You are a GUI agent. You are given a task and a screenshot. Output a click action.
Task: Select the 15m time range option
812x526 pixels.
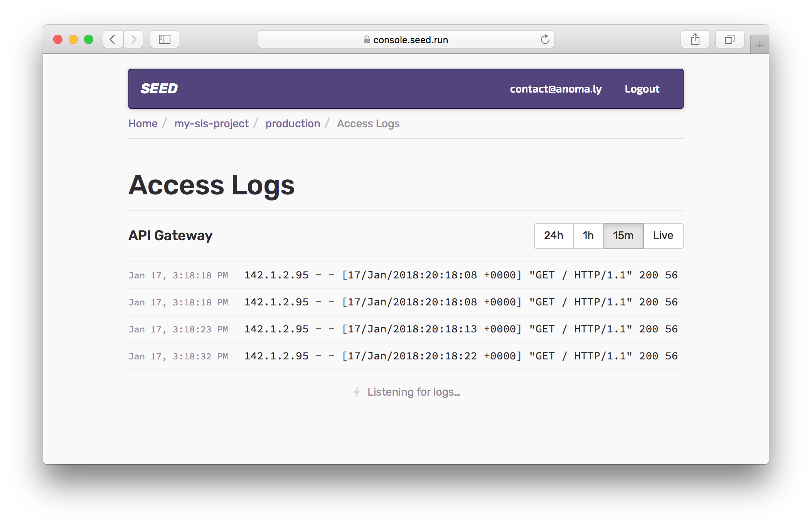tap(623, 235)
